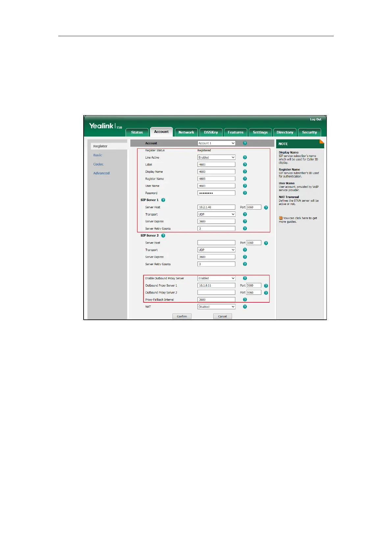Open the Line Active dropdown
The height and width of the screenshot is (554, 392).
click(217, 157)
